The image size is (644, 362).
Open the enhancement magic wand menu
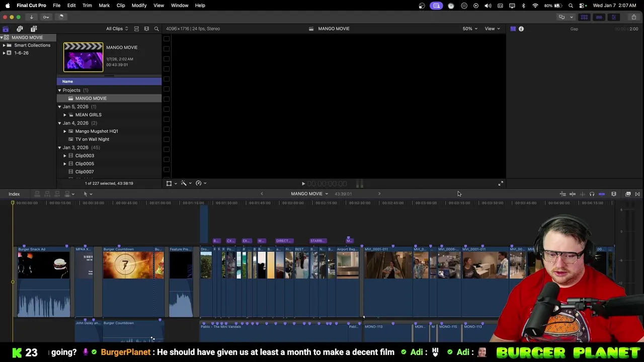click(186, 184)
